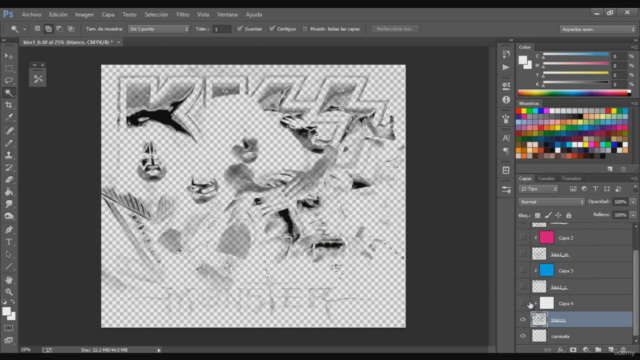Viewport: 640px width, 360px height.
Task: Open the Actions panel play icon
Action: (x=506, y=67)
